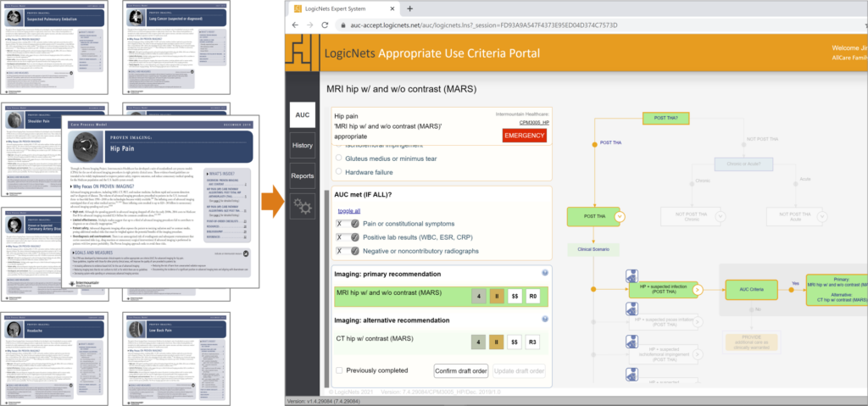Go back using the browser back arrow
This screenshot has width=868, height=406.
(296, 25)
